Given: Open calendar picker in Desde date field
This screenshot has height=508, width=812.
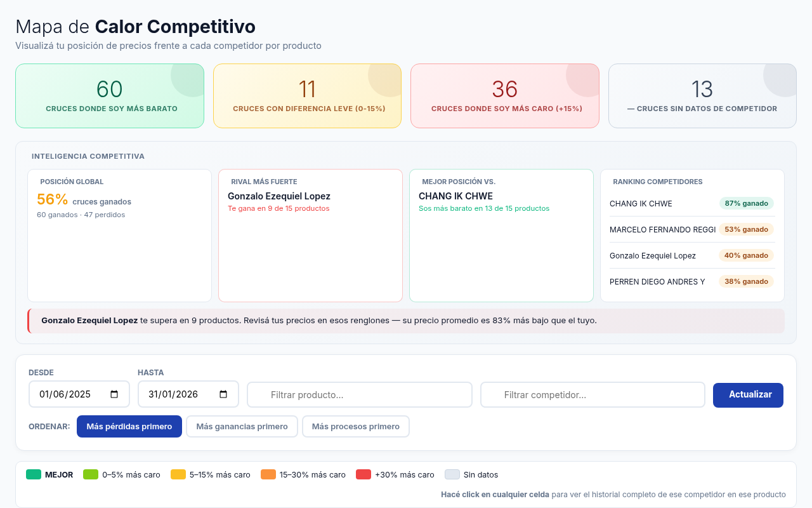Looking at the screenshot, I should pyautogui.click(x=114, y=394).
